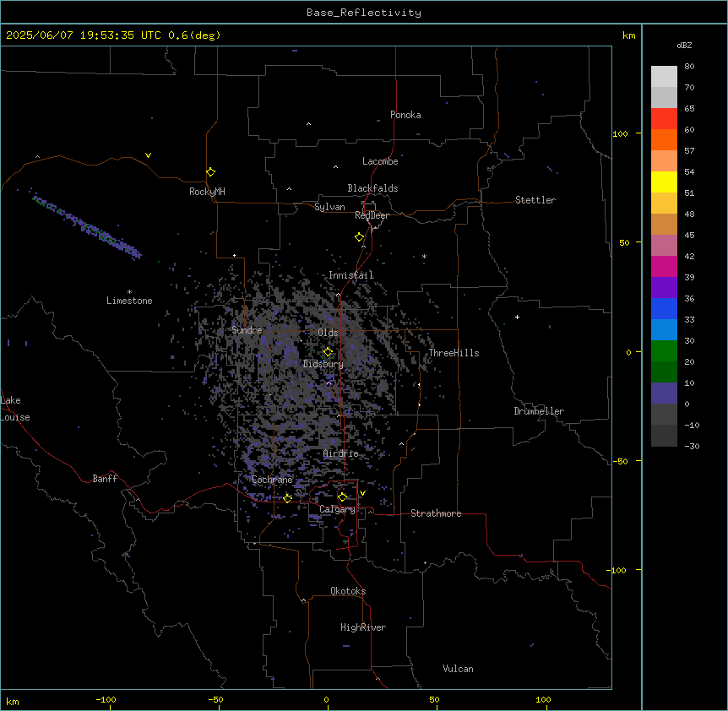The image size is (728, 711).
Task: Click the km unit label at top right
Action: (x=629, y=35)
